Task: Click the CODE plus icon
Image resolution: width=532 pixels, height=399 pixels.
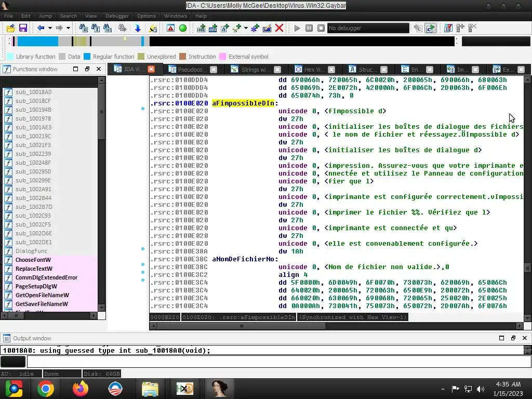Action: [201, 28]
